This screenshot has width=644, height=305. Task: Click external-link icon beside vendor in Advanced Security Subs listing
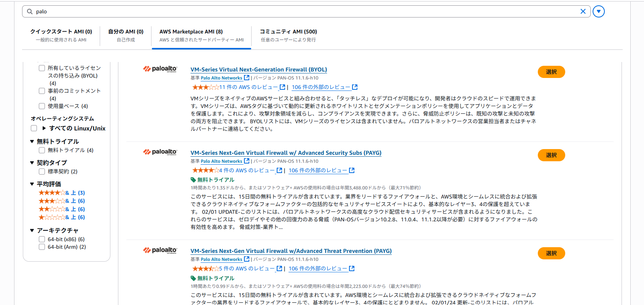[x=247, y=161]
